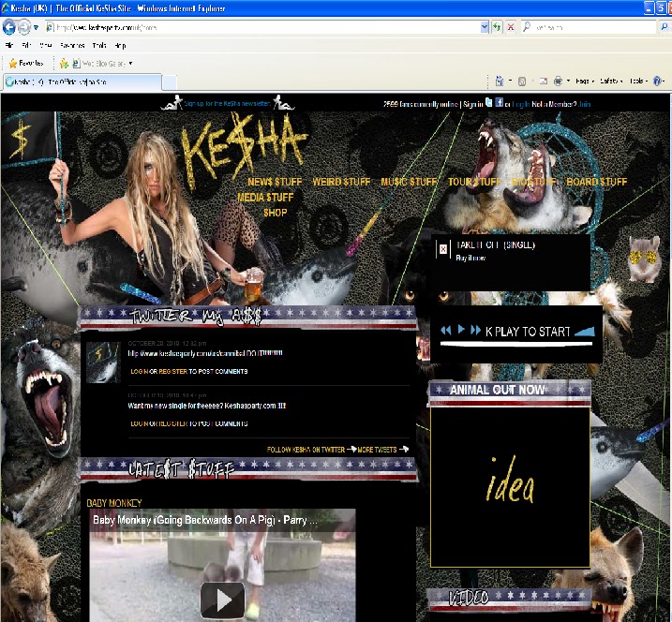Click the Read Mail icon
The image size is (672, 622).
point(544,81)
